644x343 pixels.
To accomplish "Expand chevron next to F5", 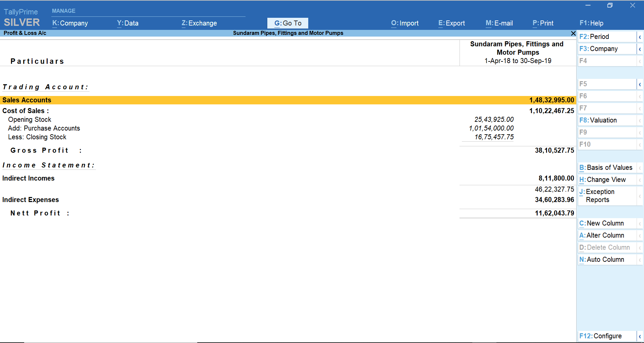I will 640,84.
